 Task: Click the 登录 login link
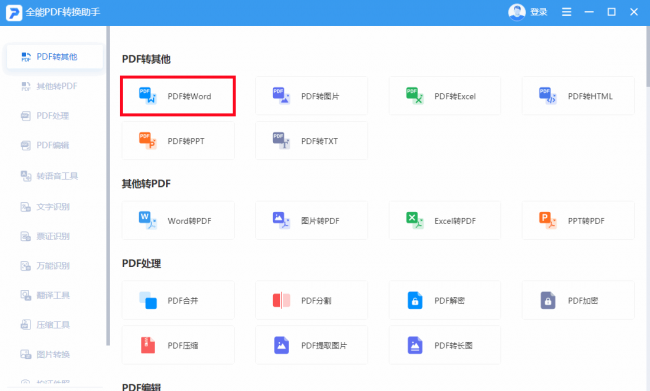coord(538,12)
